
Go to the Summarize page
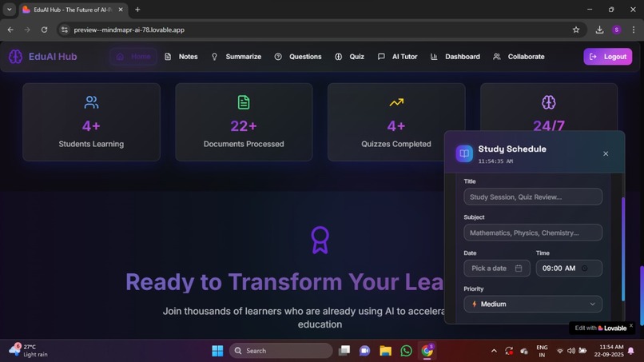(237, 57)
